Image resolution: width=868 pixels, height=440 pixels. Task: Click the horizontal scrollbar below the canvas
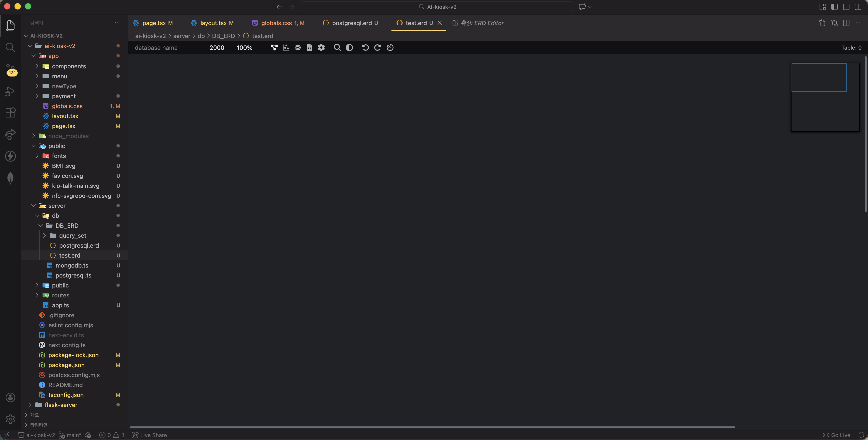432,427
